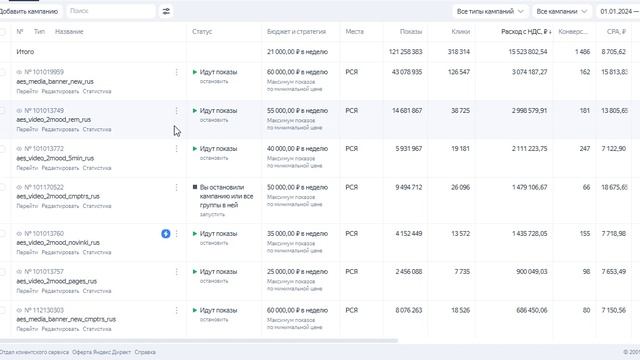Click the 'Итого' total expense 15 523 802,54
The image size is (640, 360).
pyautogui.click(x=528, y=52)
